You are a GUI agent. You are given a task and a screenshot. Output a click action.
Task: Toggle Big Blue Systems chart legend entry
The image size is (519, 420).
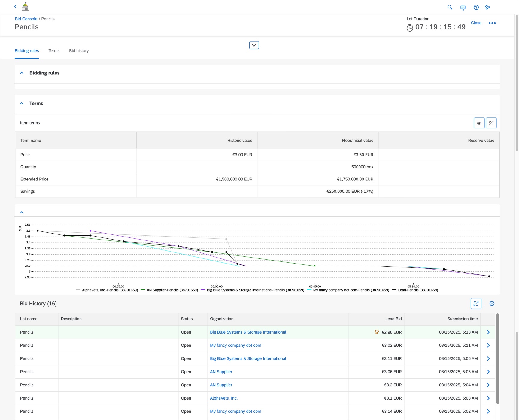(x=253, y=290)
